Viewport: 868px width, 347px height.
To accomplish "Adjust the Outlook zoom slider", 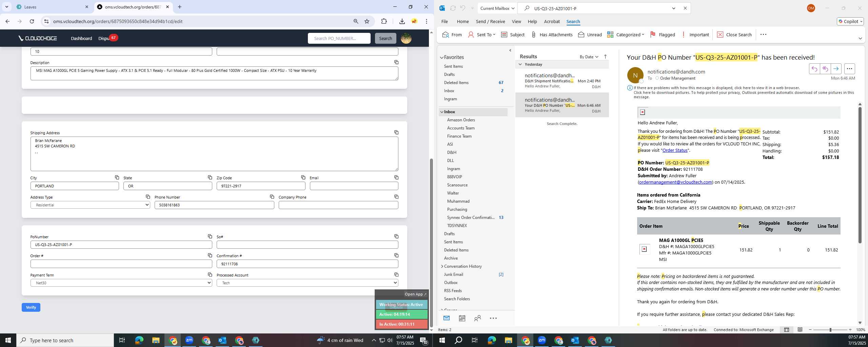I will (830, 330).
